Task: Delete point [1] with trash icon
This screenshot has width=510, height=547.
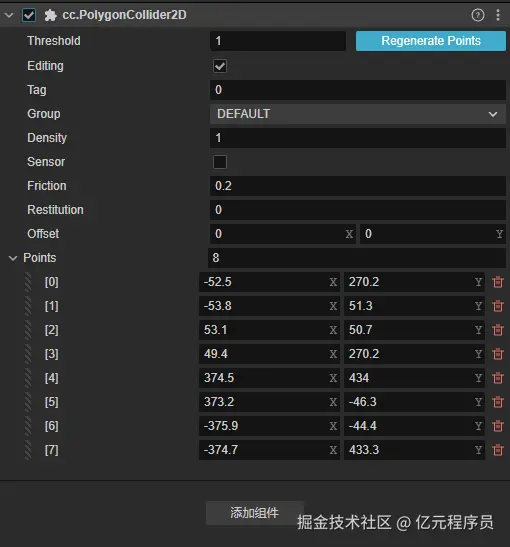Action: [x=498, y=306]
